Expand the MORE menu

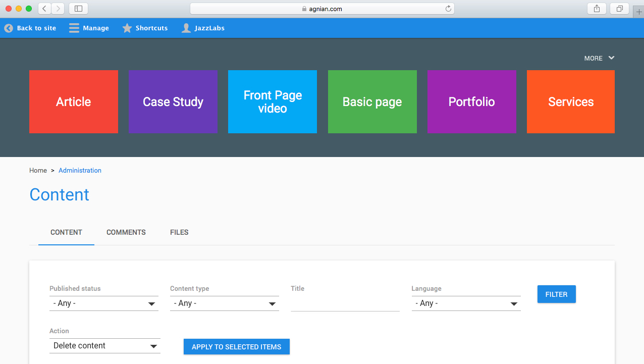(x=599, y=58)
